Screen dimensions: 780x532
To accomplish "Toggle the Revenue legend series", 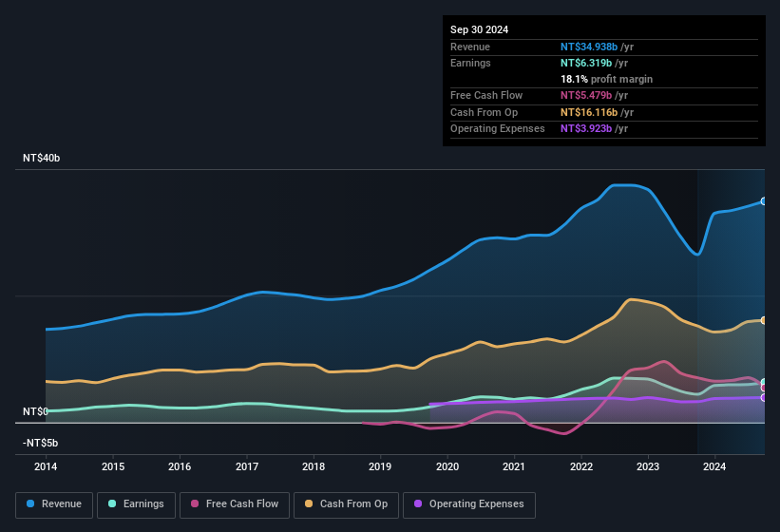I will tap(54, 504).
